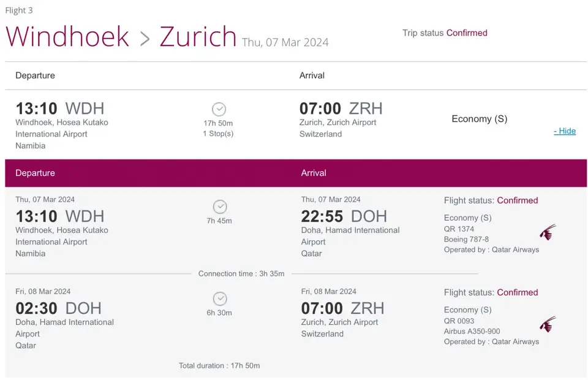Image resolution: width=588 pixels, height=380 pixels.
Task: Click the Qatar Airways oryx logo for QR 1374
Action: pos(548,232)
